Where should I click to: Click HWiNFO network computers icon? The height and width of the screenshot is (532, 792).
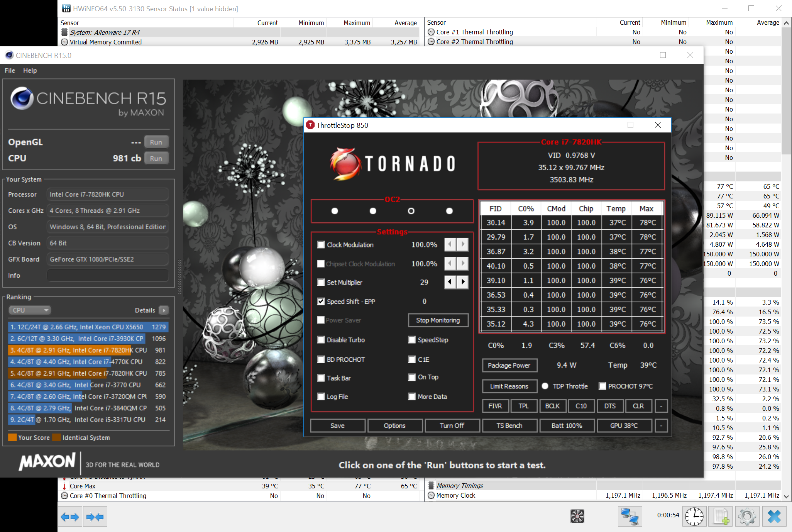point(630,517)
